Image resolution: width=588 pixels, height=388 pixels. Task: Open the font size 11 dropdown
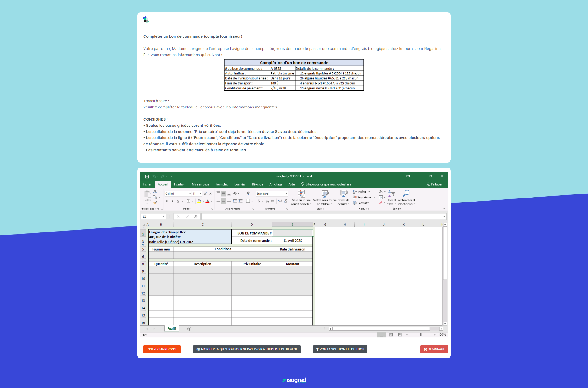201,194
